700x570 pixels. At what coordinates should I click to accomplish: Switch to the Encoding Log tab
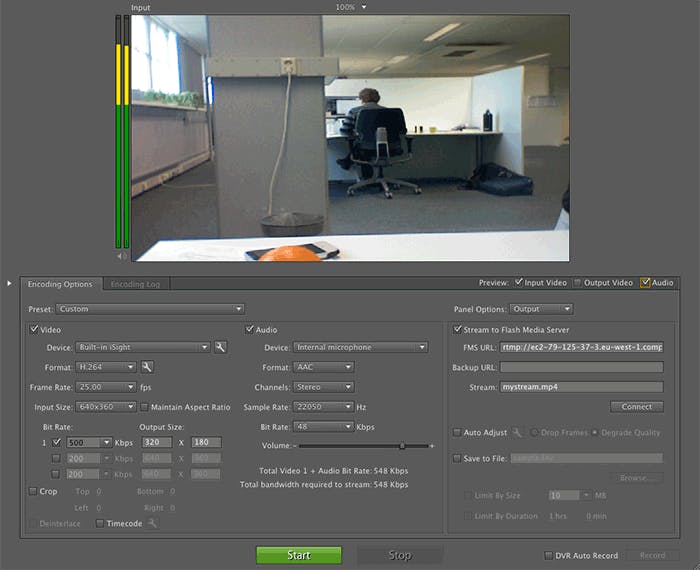pyautogui.click(x=134, y=284)
